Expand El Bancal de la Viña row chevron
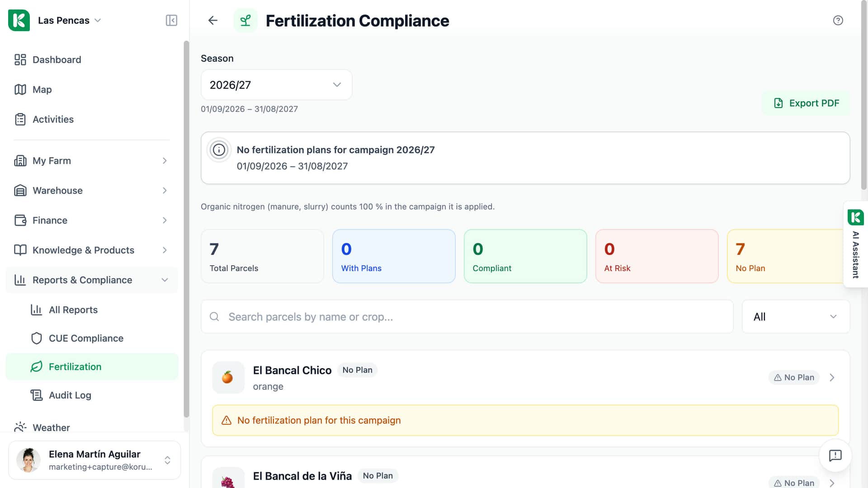The image size is (868, 488). click(832, 483)
